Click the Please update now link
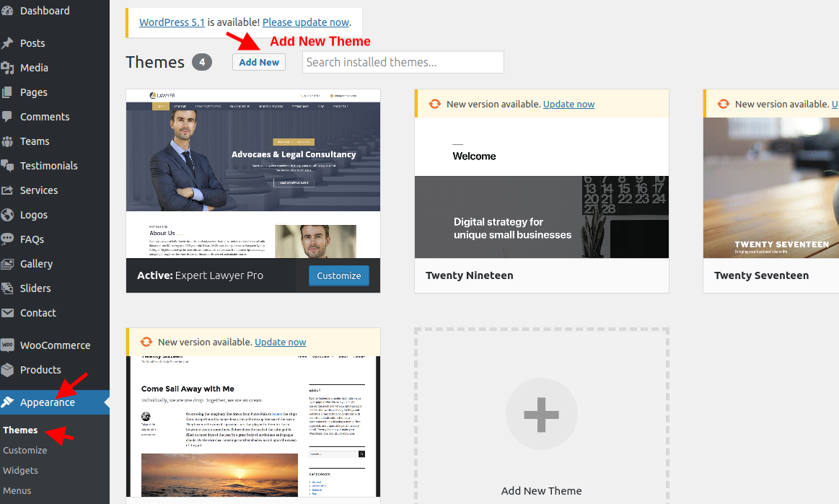 click(306, 22)
